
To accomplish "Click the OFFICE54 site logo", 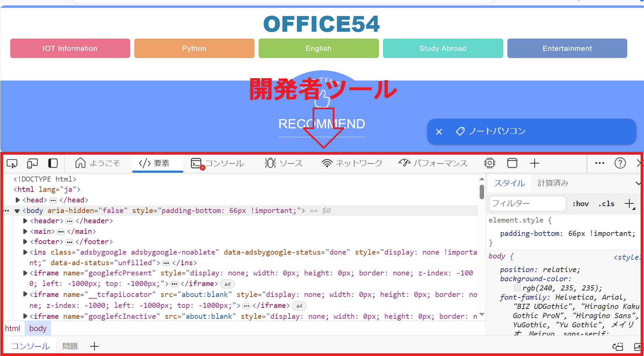I will [321, 24].
